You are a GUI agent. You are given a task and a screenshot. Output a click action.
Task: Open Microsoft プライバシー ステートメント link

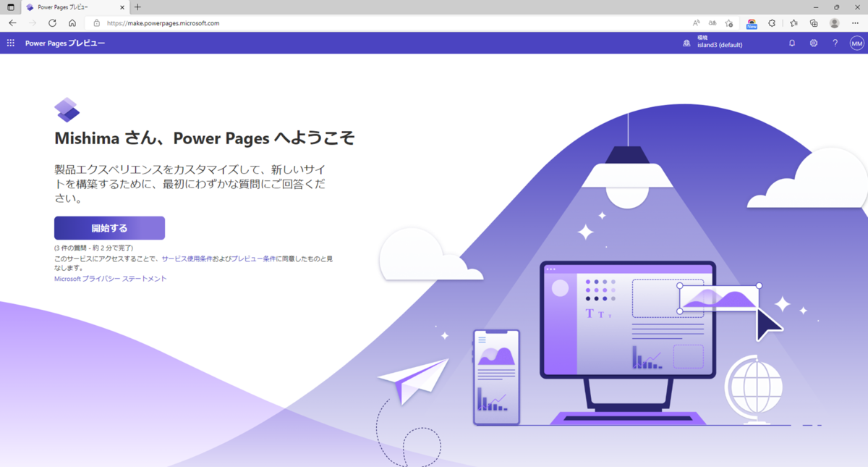[x=110, y=279]
